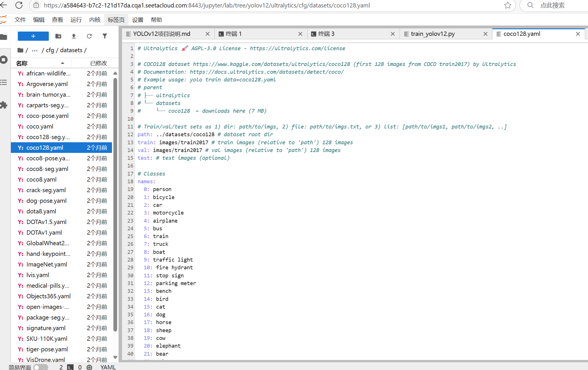Screen dimensions: 588x370
Task: Open the running terminals and kernels sidebar
Action: [x=4, y=60]
